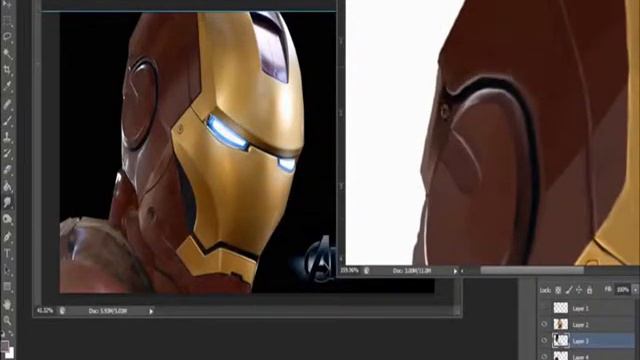Select the Type tool

coord(7,253)
